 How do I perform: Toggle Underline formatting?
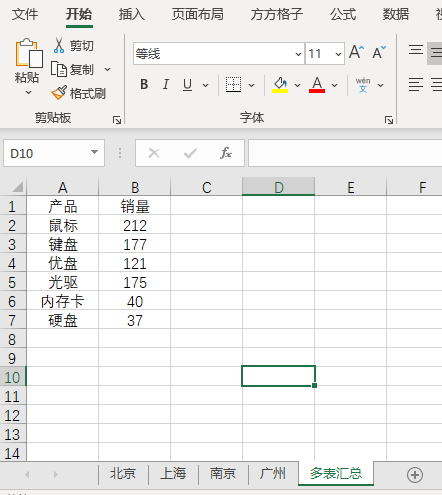pos(187,85)
